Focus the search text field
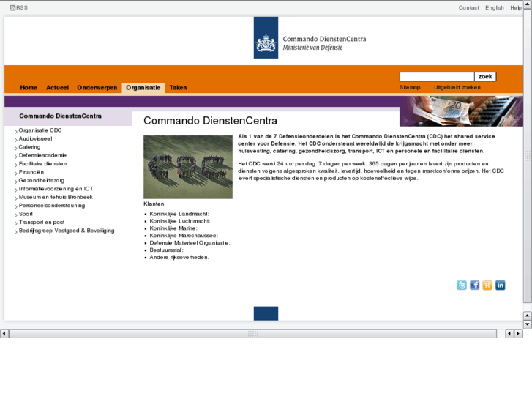 coord(437,76)
